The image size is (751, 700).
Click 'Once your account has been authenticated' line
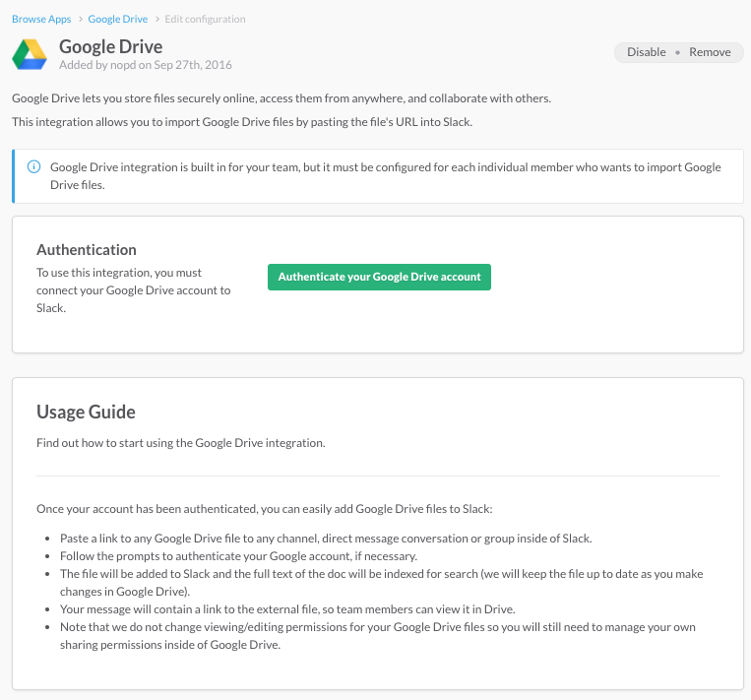(265, 509)
